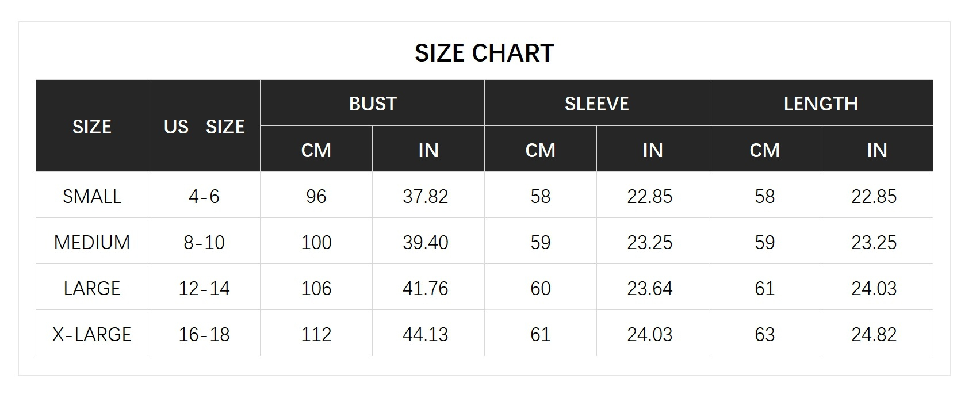Image resolution: width=980 pixels, height=409 pixels.
Task: Select the BUST header cell
Action: click(x=373, y=104)
